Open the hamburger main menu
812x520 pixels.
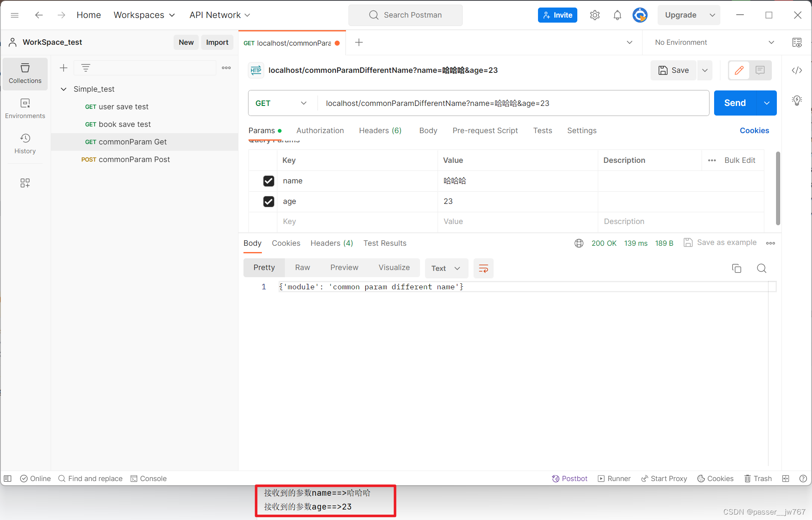pos(15,15)
